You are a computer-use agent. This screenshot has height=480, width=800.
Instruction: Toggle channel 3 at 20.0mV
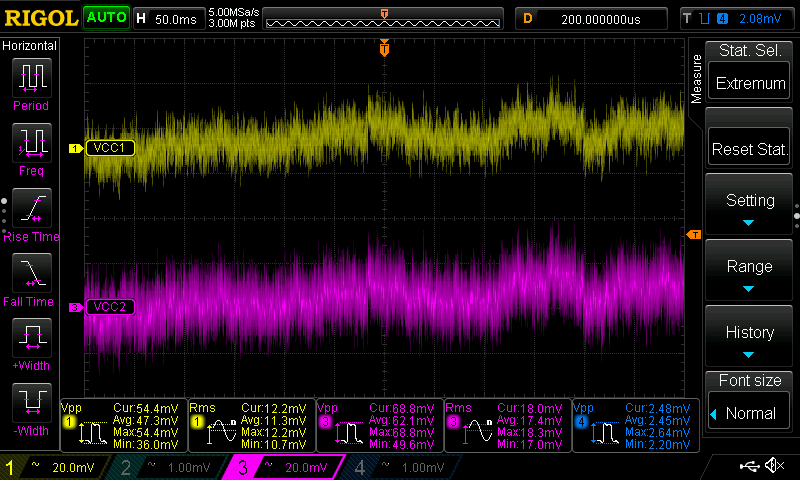click(283, 467)
